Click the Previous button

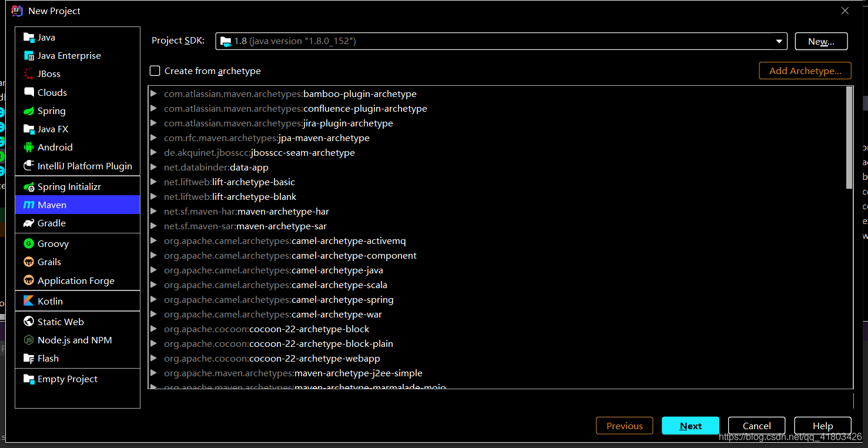pyautogui.click(x=625, y=426)
